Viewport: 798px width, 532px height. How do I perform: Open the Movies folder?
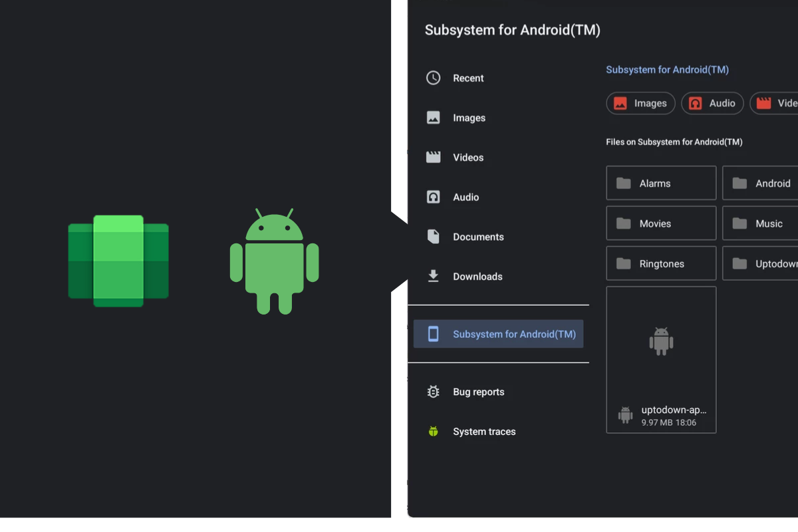[661, 223]
